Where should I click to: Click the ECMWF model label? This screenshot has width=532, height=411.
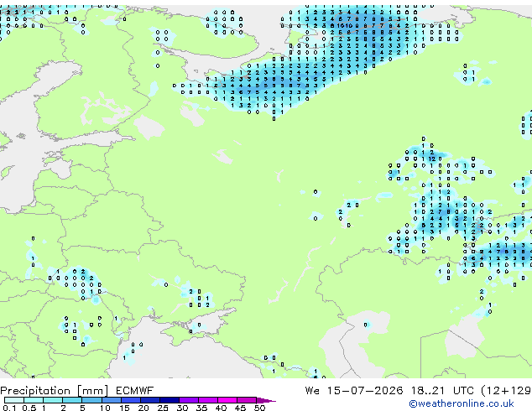pos(135,391)
